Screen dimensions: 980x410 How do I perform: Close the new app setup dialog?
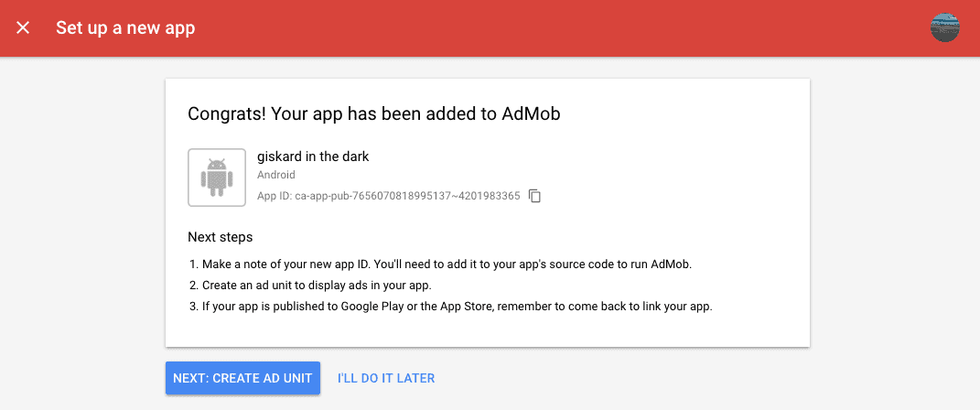(x=23, y=28)
